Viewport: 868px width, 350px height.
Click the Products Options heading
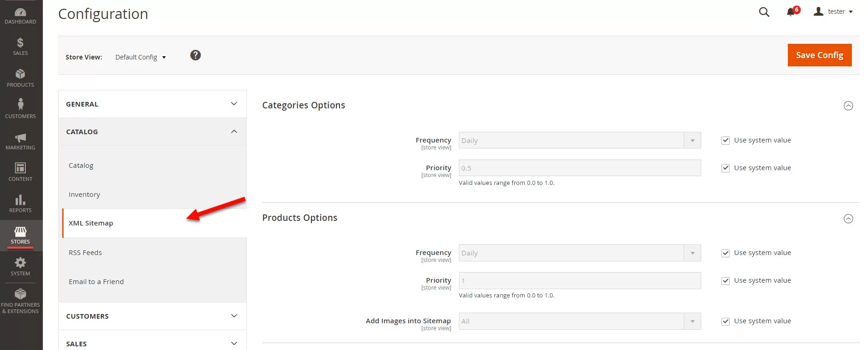(300, 218)
